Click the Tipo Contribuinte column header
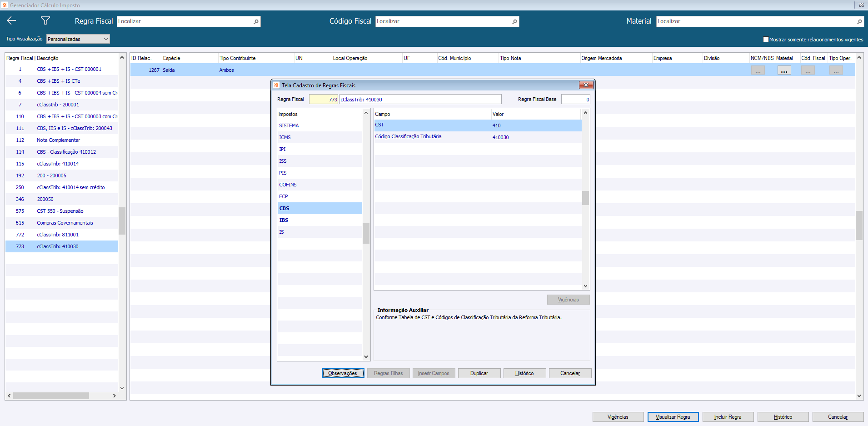This screenshot has height=426, width=868. tap(256, 58)
